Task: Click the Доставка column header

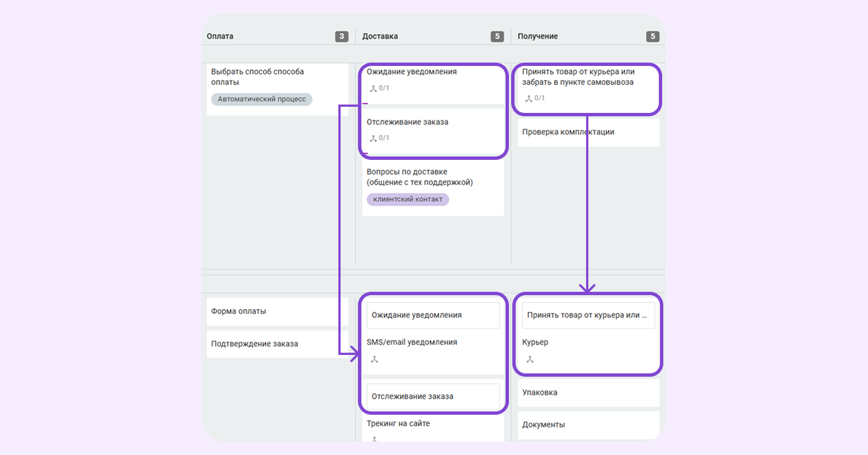Action: (380, 36)
